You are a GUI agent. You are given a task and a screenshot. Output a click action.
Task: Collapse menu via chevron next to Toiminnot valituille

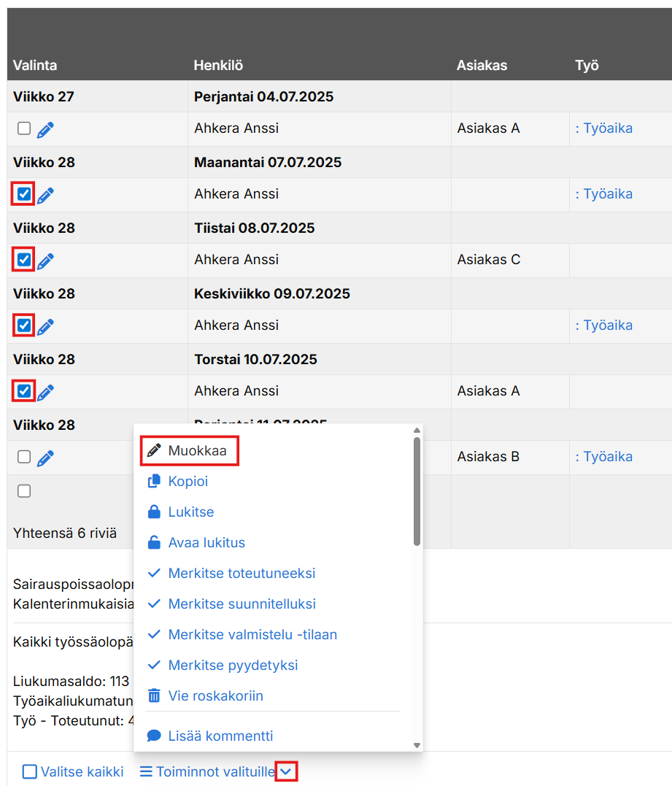tap(287, 771)
